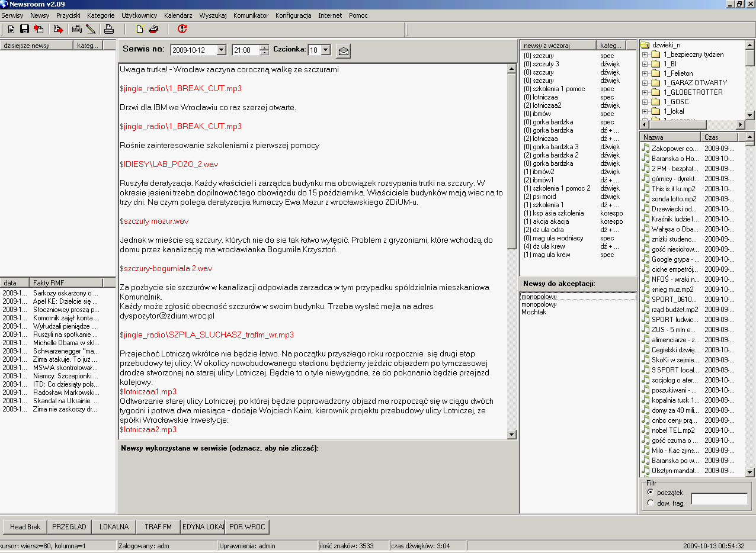This screenshot has height=553, width=756.
Task: Open the Newsy menu
Action: (40, 15)
